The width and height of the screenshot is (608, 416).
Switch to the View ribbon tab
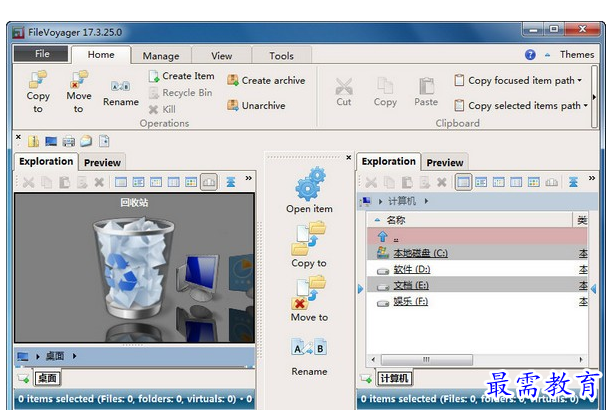click(x=221, y=56)
